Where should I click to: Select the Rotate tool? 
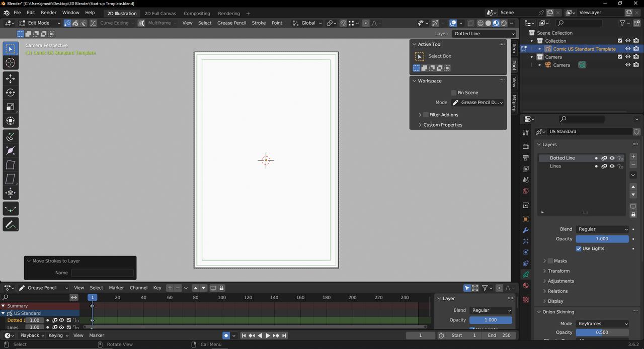10,93
